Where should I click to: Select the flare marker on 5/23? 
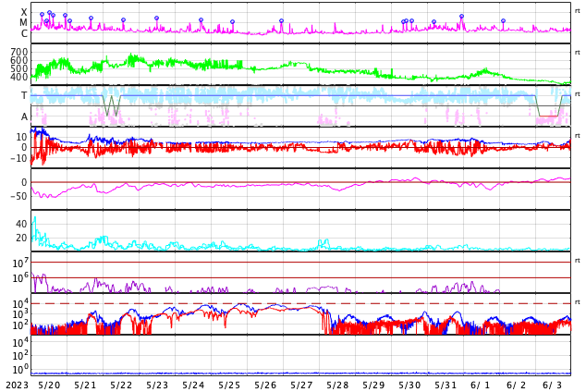(x=156, y=18)
